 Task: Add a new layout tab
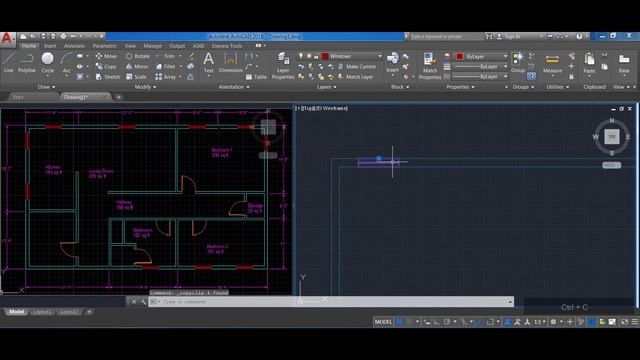click(x=89, y=312)
